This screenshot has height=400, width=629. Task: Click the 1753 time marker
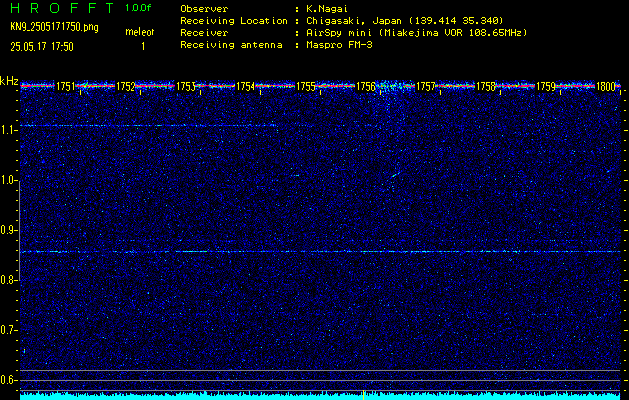tap(186, 86)
